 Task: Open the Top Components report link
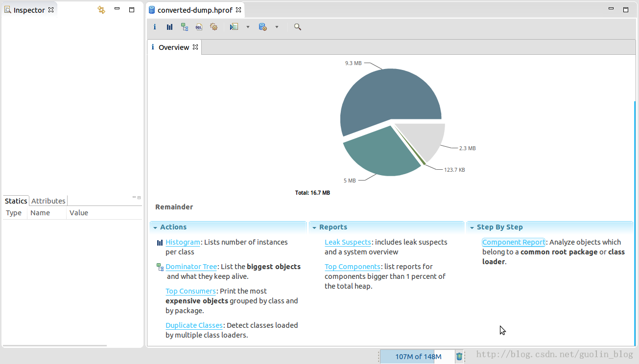pos(353,267)
